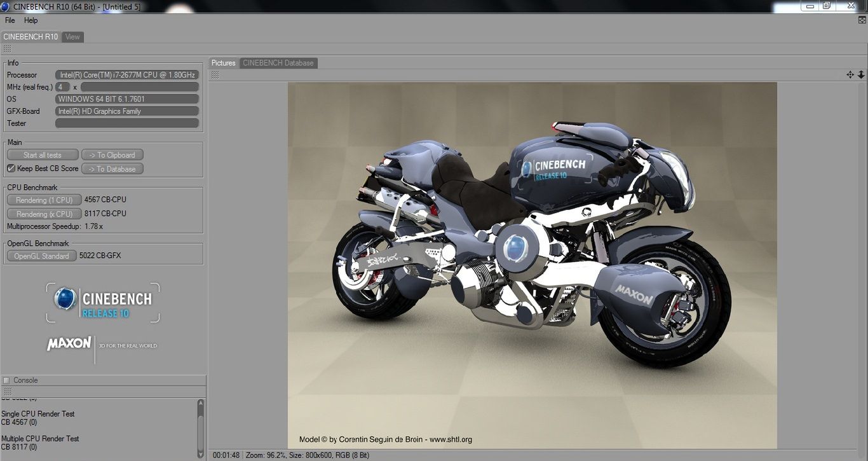Click the empty Tester field
This screenshot has width=868, height=461.
(127, 123)
